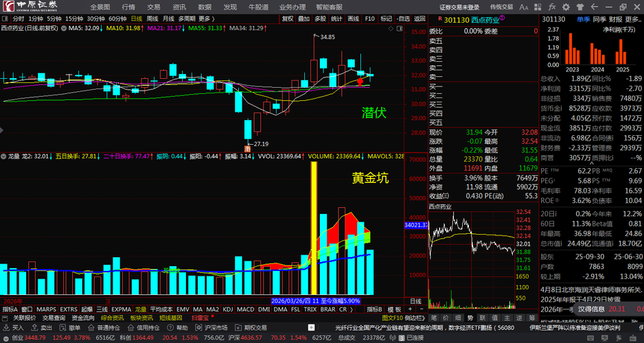
Task: Collapse the sidebar via 侧边栏 arrows
Action: (415, 318)
